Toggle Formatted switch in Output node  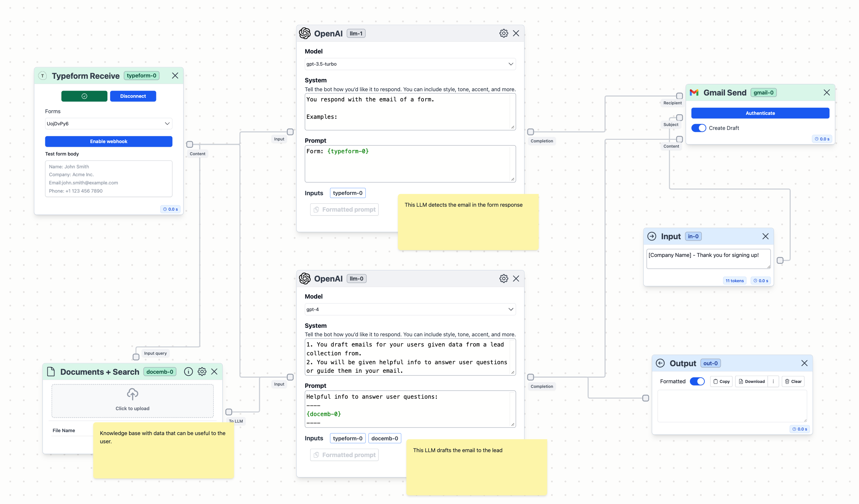(x=697, y=381)
